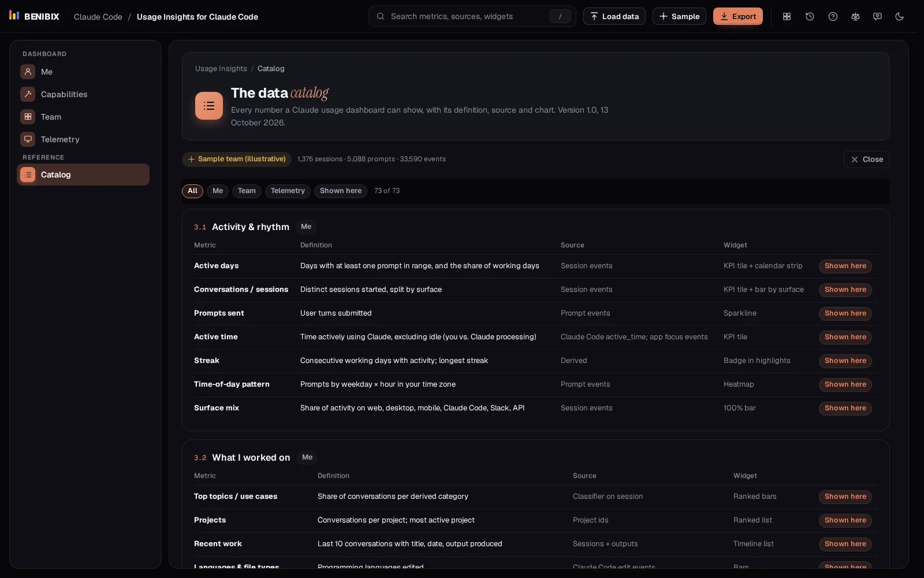The width and height of the screenshot is (924, 578).
Task: Click Shown here for Active time
Action: point(845,337)
